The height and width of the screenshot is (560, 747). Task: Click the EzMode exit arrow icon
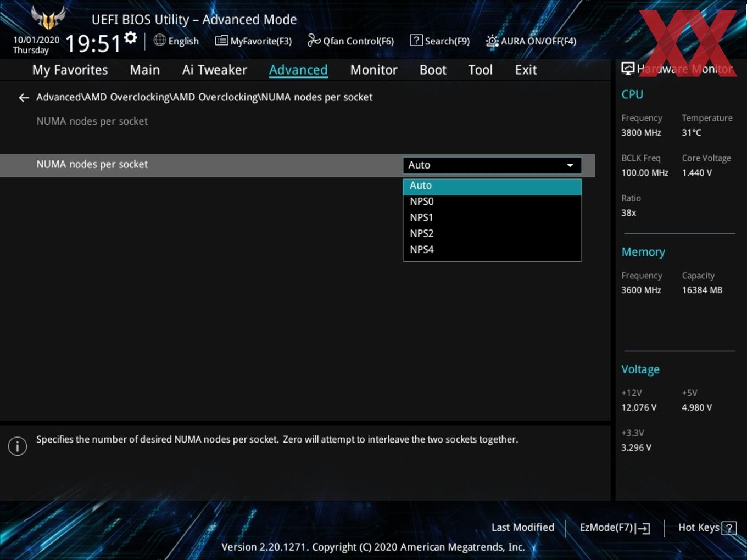pyautogui.click(x=643, y=528)
